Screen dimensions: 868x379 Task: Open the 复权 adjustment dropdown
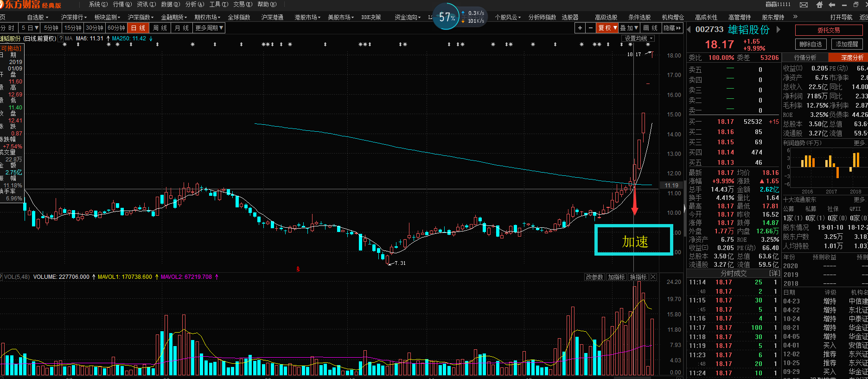pos(607,28)
